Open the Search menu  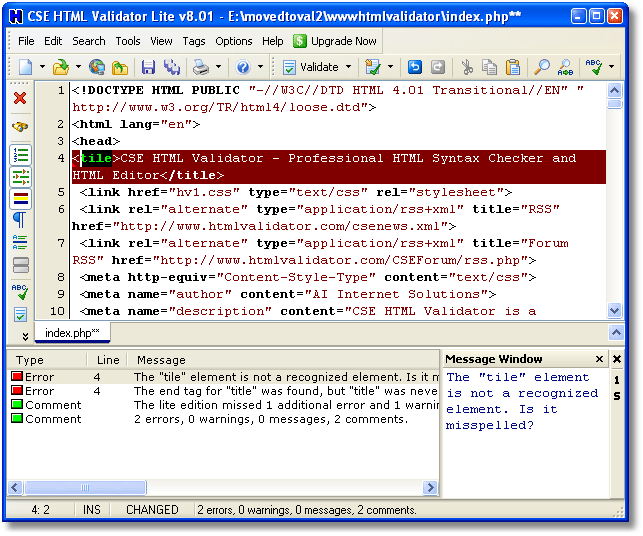[89, 41]
